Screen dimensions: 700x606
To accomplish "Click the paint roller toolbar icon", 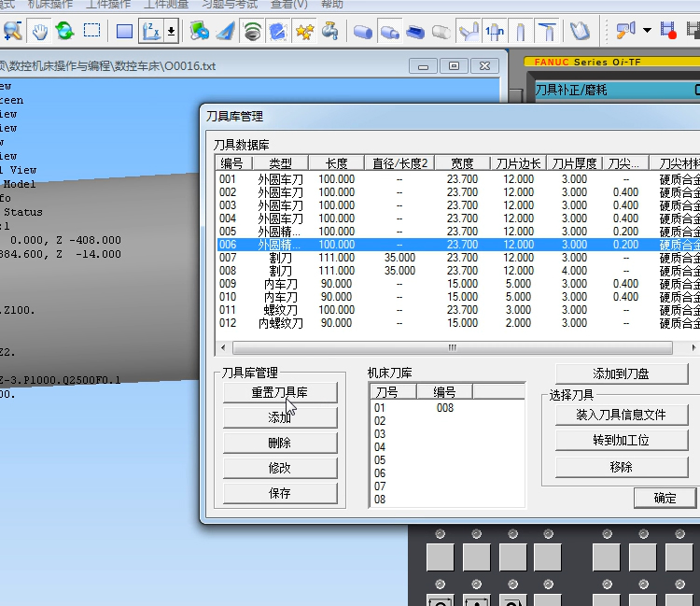I will point(625,31).
